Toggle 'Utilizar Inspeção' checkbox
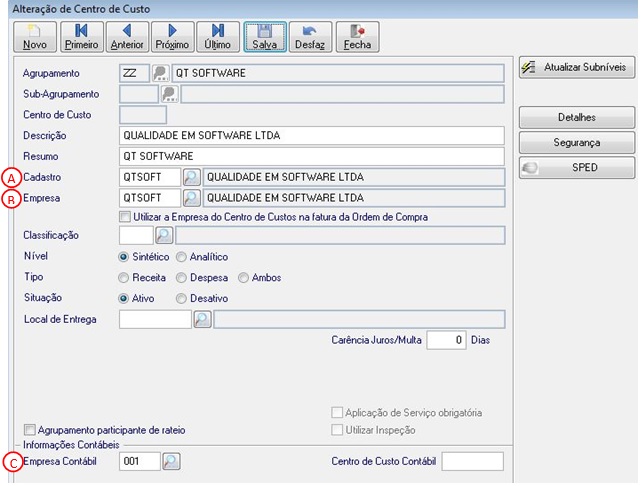 [337, 430]
